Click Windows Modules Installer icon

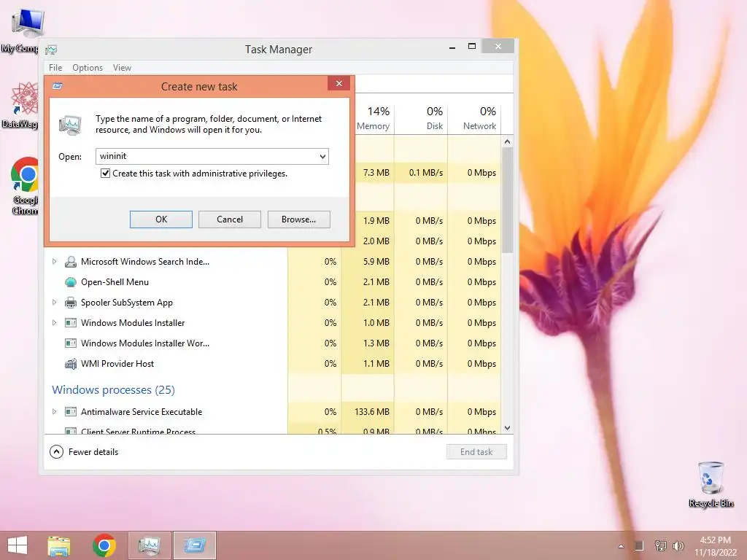point(71,323)
